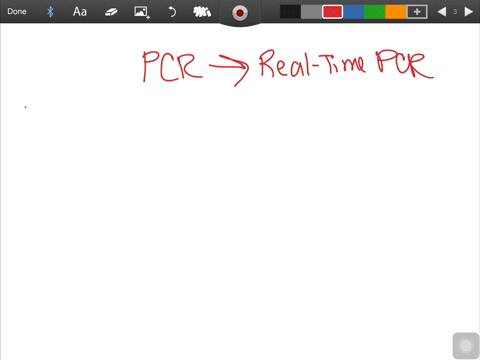Tap the gray square button at bottom corner

click(466, 346)
